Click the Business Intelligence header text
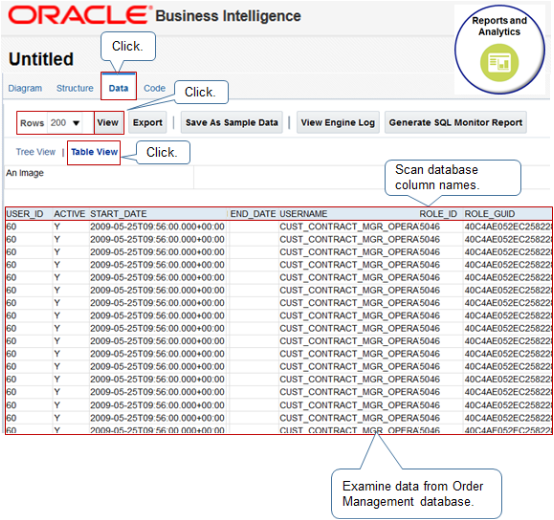 tap(228, 16)
